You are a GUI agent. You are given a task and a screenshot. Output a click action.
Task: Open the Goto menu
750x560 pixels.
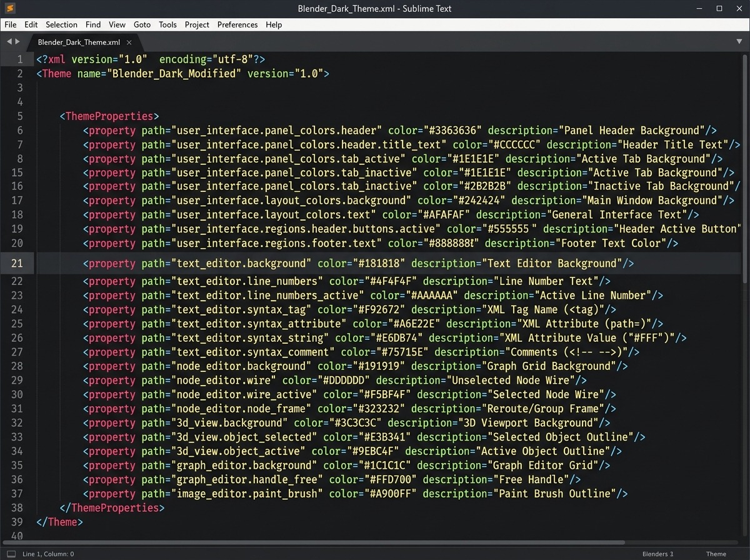coord(142,24)
